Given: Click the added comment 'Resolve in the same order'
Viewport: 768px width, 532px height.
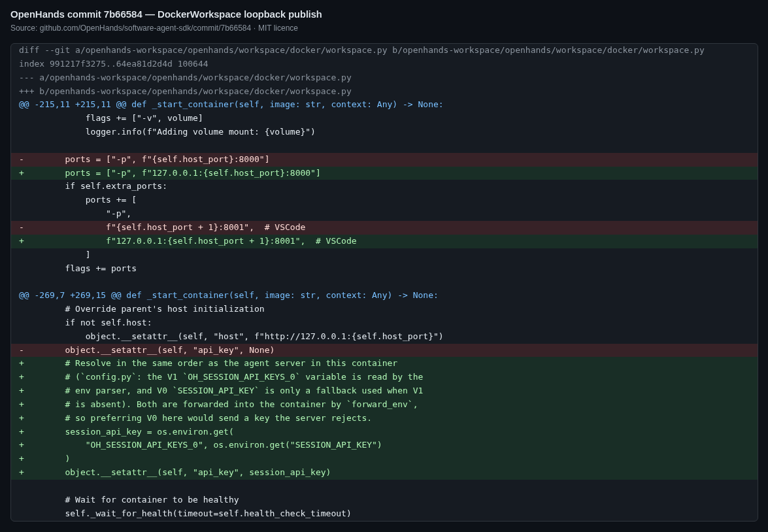Looking at the screenshot, I should [384, 363].
